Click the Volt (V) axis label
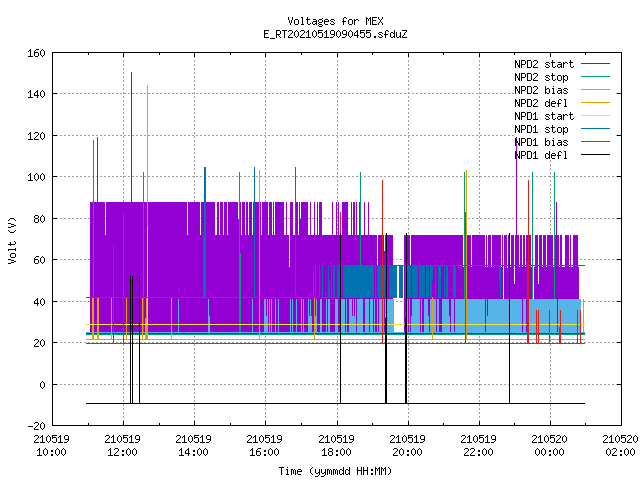Viewport: 640px width, 480px height. click(12, 240)
